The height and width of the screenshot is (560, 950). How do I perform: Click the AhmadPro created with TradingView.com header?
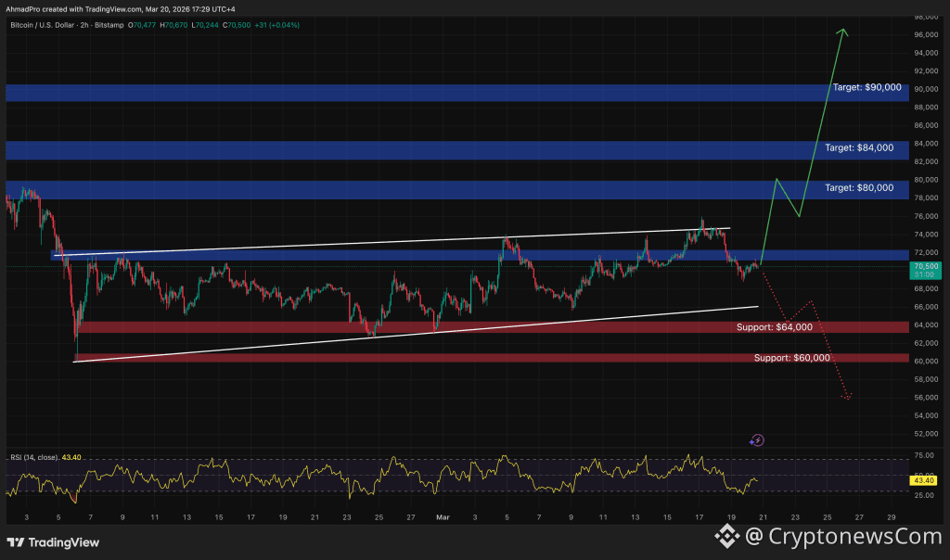click(107, 8)
